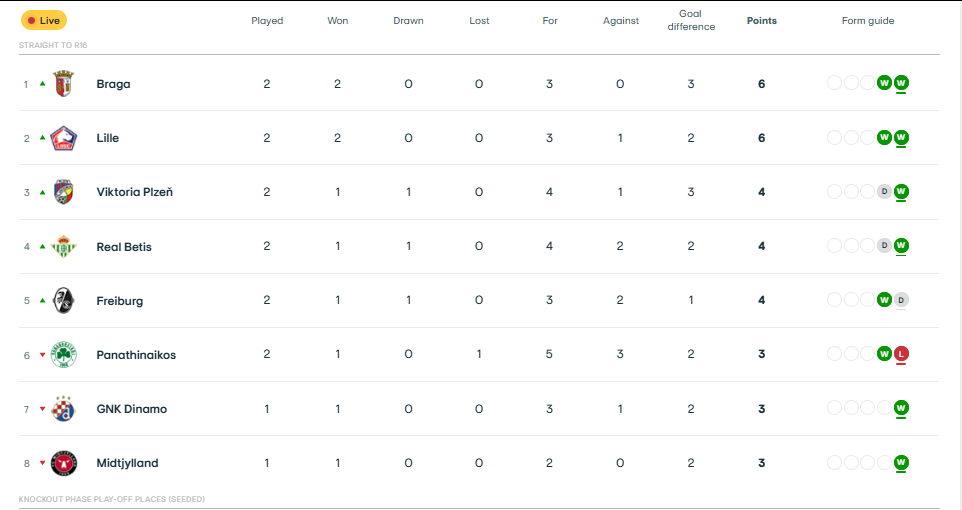Viewport: 962px width, 510px height.
Task: Open the Braga team link
Action: pos(113,84)
